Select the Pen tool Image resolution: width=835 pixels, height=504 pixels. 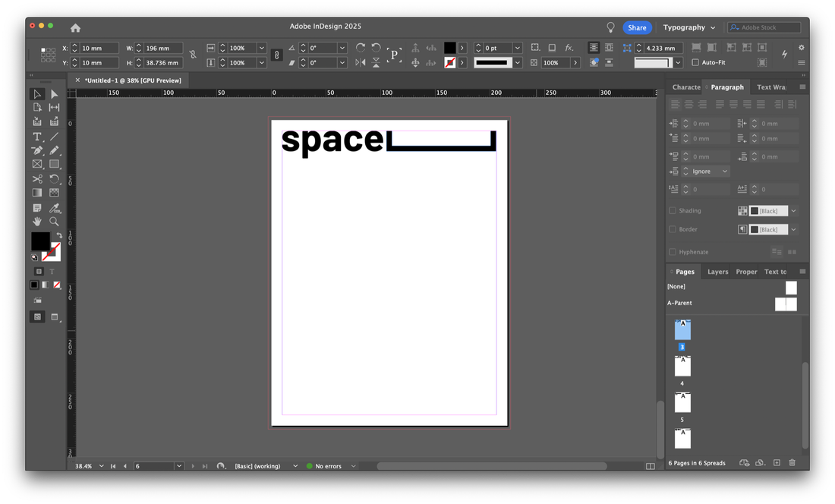36,150
